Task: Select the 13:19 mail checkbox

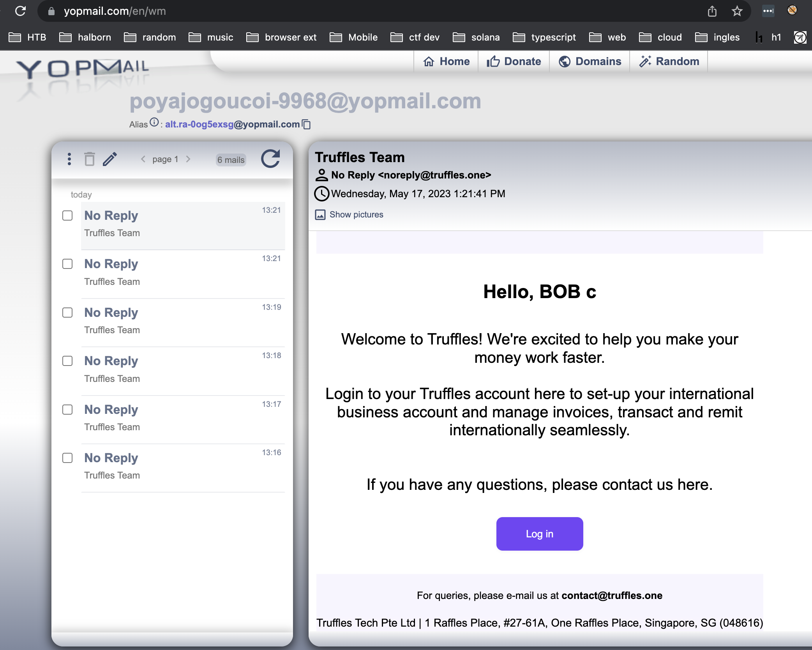Action: [x=67, y=313]
